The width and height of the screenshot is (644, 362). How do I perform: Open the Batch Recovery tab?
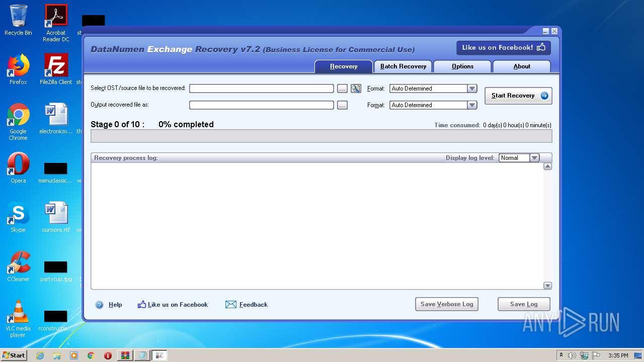click(403, 66)
